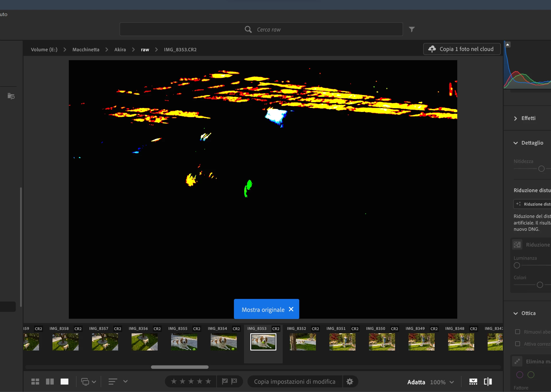Open copy settings gear options
Viewport: 551px width, 392px height.
coord(350,381)
